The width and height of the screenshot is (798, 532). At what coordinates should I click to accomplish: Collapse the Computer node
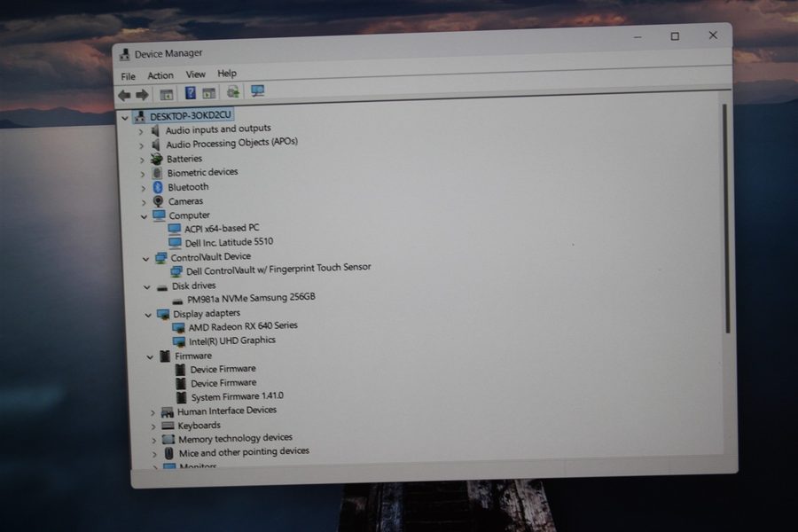coord(144,216)
